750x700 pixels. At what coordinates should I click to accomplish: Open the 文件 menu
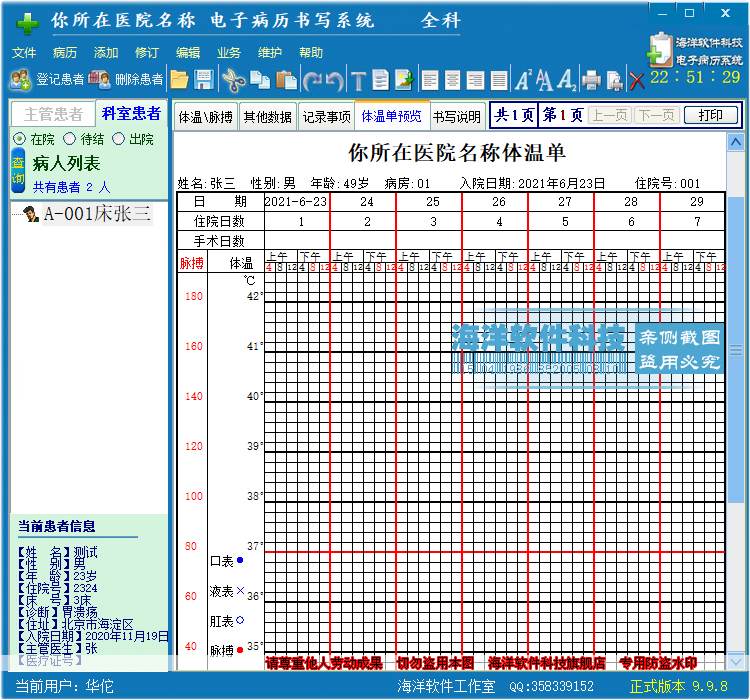pyautogui.click(x=24, y=52)
